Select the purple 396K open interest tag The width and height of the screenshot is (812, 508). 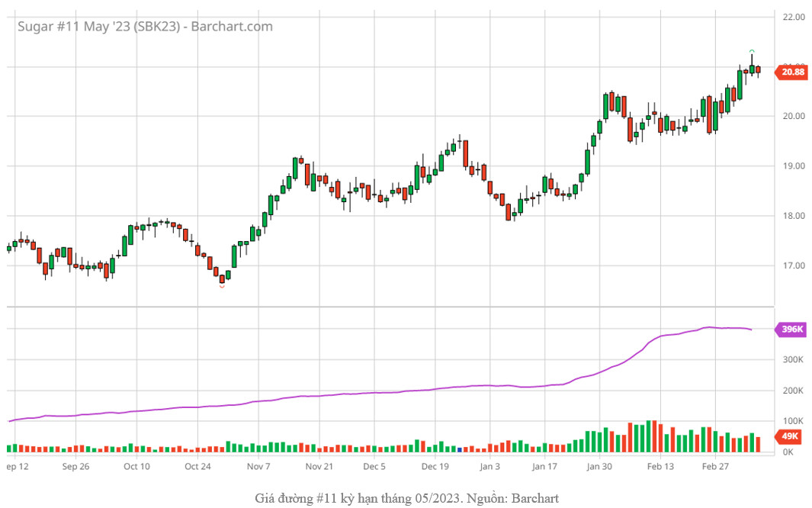tap(791, 330)
